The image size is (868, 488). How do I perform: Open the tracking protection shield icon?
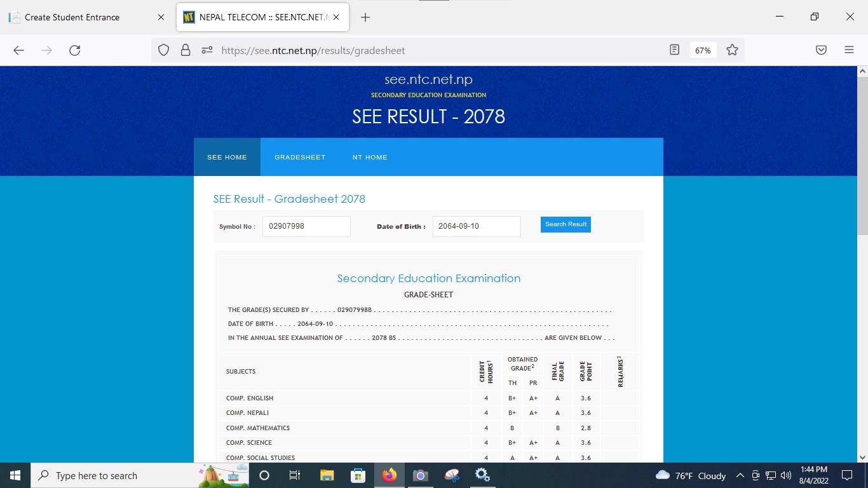click(163, 50)
